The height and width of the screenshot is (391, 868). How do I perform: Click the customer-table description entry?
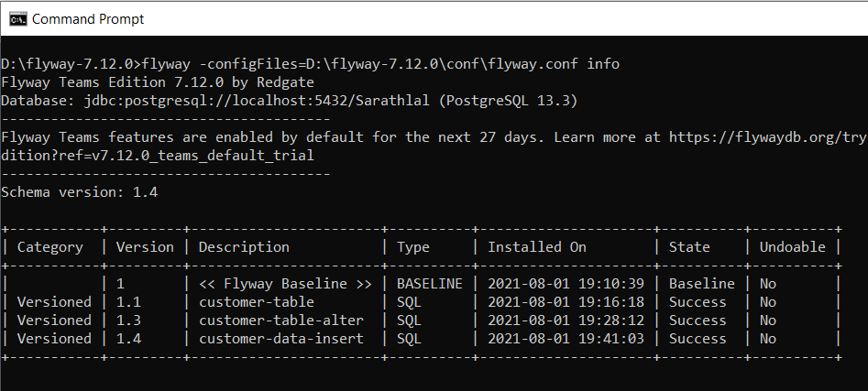point(257,302)
